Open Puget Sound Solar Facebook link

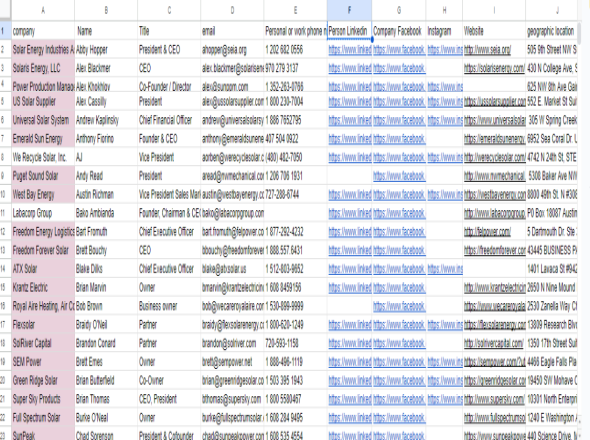click(399, 176)
